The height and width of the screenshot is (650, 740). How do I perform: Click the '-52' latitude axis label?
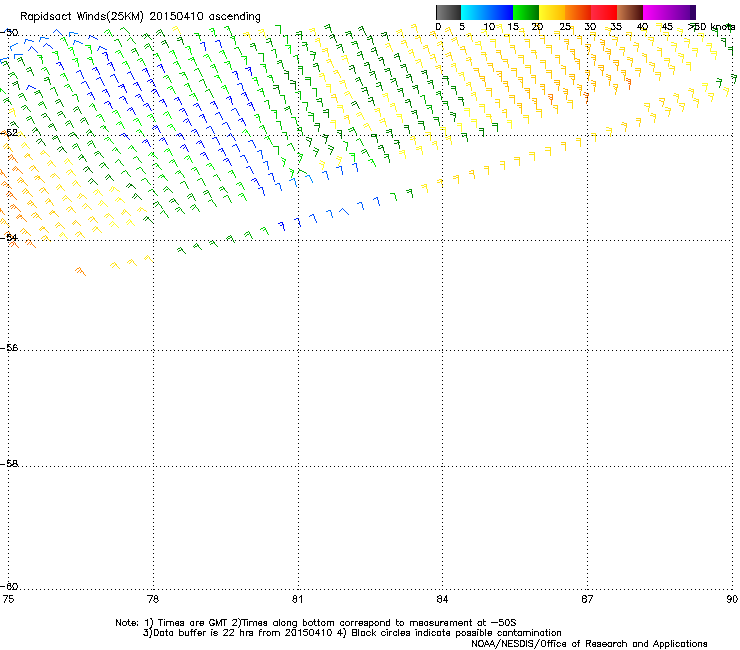[x=9, y=133]
